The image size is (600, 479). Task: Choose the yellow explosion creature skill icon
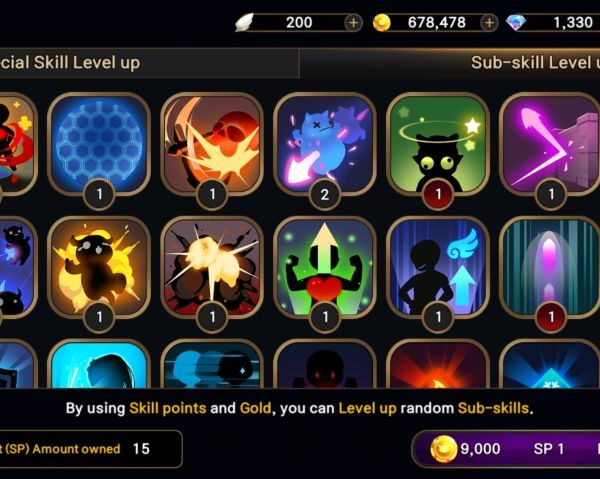[99, 267]
